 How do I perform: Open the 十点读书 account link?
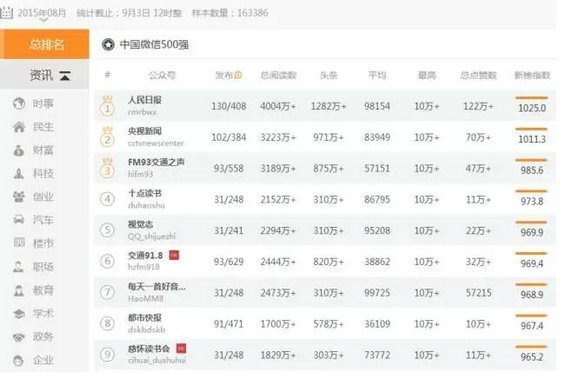145,193
